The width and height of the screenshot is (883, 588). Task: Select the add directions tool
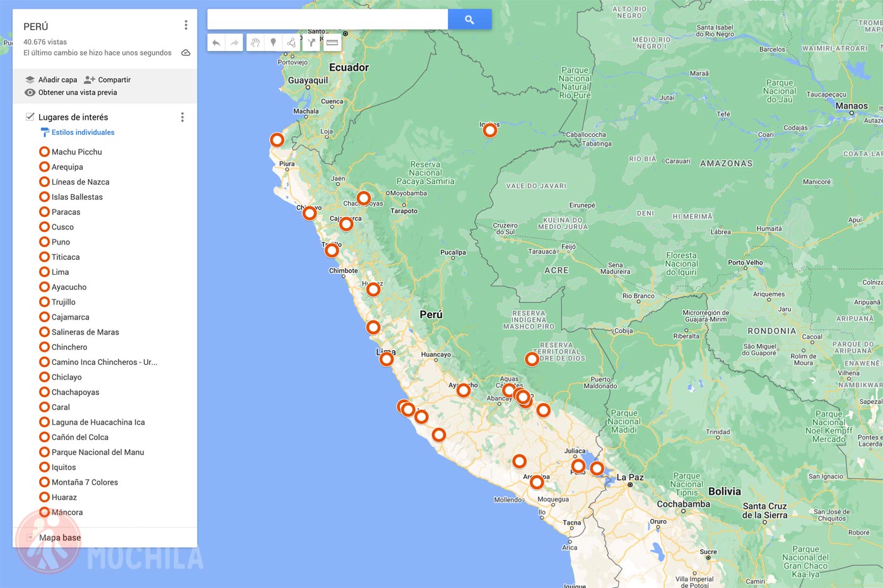coord(312,43)
